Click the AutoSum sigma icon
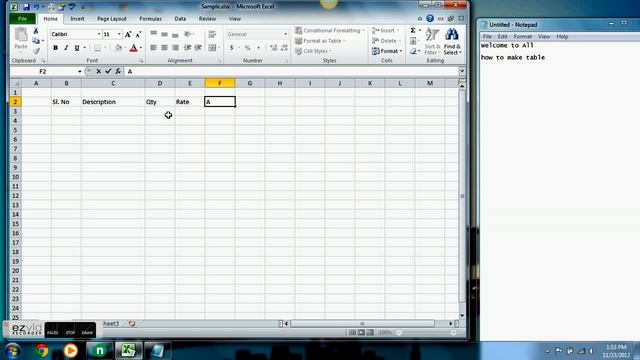The image size is (640, 360). click(413, 31)
